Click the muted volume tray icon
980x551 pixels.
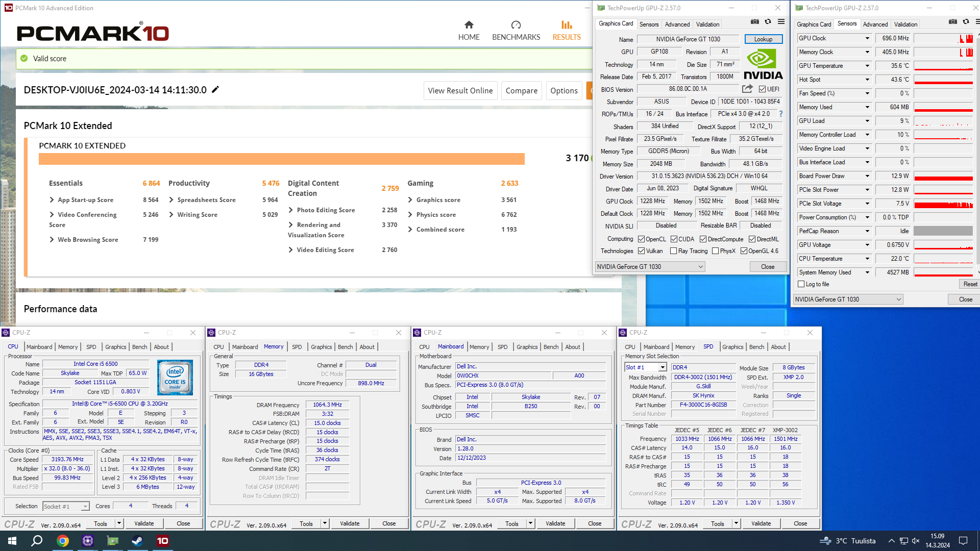916,541
